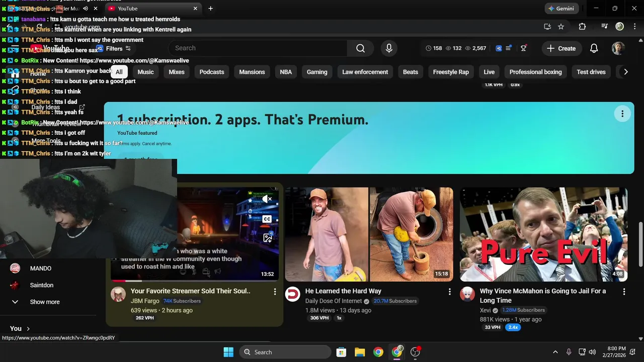The image size is (644, 362).
Task: Click into the YouTube Search field
Action: pos(258,48)
